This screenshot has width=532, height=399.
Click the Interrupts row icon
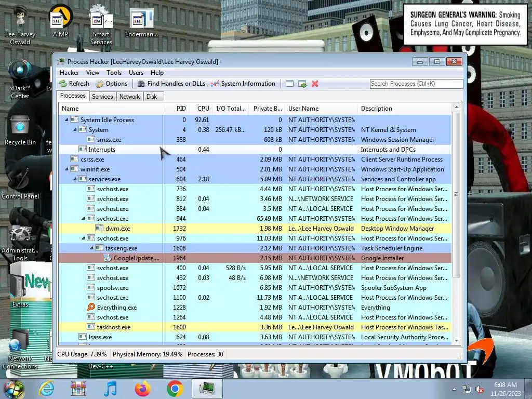(83, 149)
